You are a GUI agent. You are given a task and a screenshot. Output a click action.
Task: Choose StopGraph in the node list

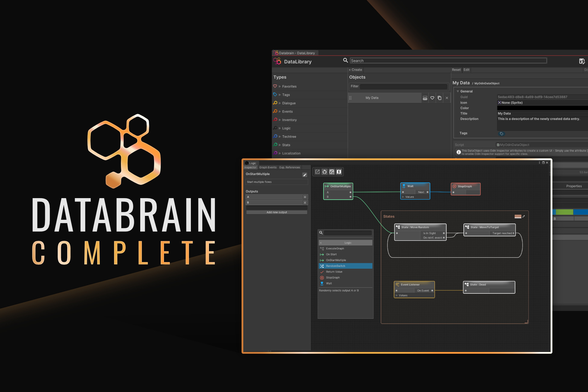346,278
